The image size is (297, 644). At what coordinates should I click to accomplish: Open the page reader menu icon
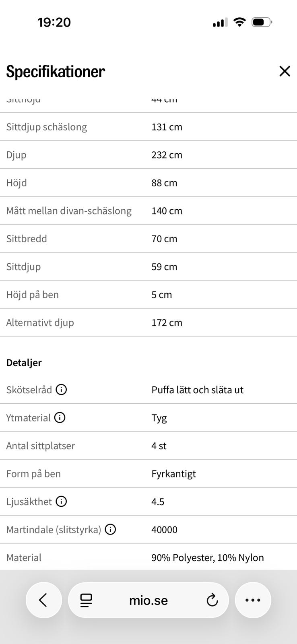[x=86, y=600]
